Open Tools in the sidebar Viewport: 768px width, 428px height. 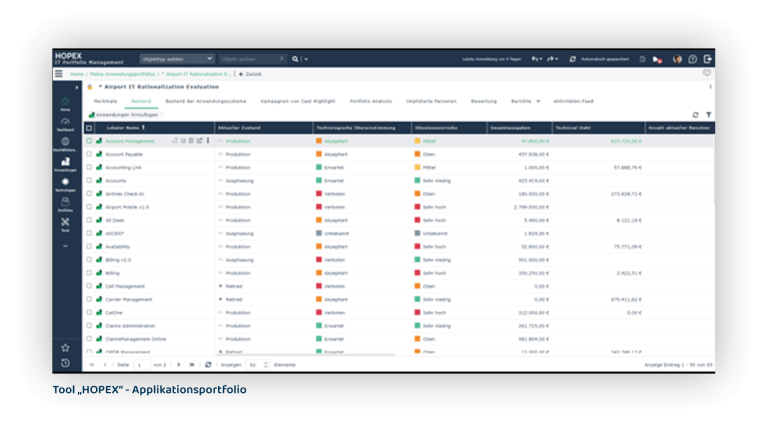(65, 224)
